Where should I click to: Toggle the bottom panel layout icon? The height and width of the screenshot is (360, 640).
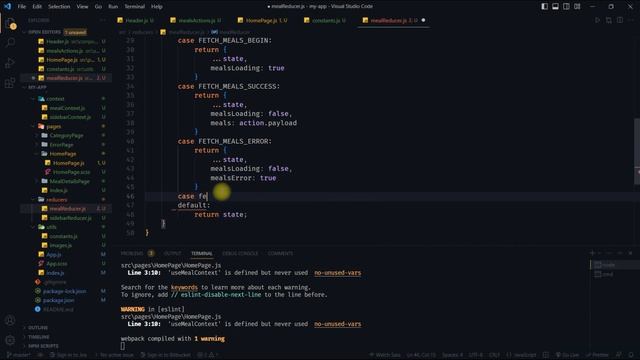coord(556,7)
